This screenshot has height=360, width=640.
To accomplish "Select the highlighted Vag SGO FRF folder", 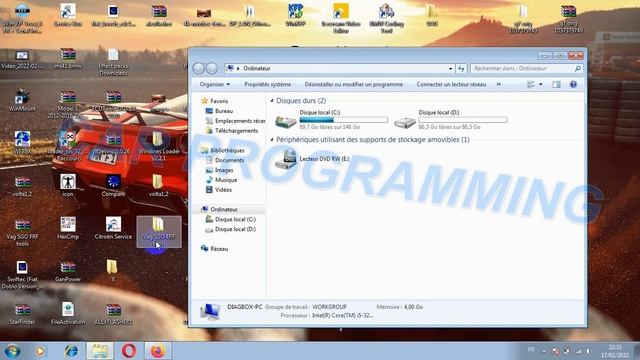I will click(159, 232).
